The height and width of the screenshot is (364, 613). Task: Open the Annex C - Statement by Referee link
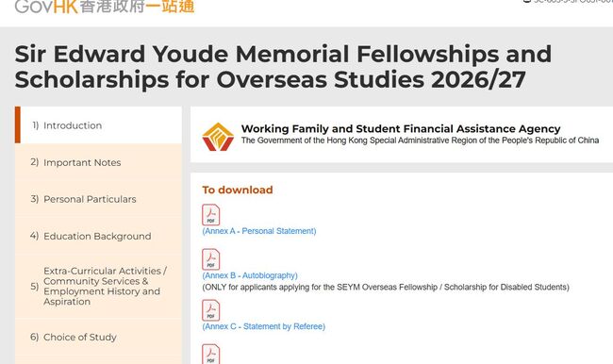263,326
